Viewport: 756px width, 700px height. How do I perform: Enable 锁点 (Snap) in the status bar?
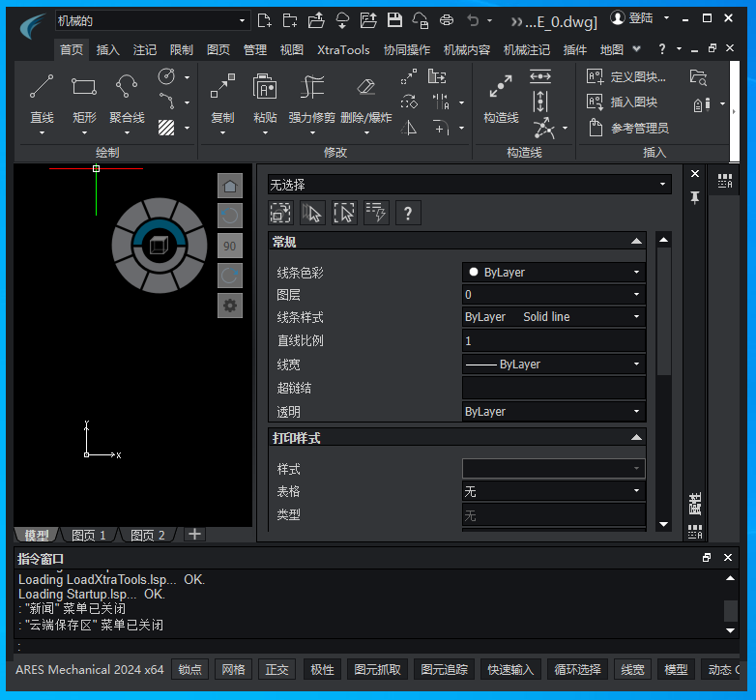[189, 669]
